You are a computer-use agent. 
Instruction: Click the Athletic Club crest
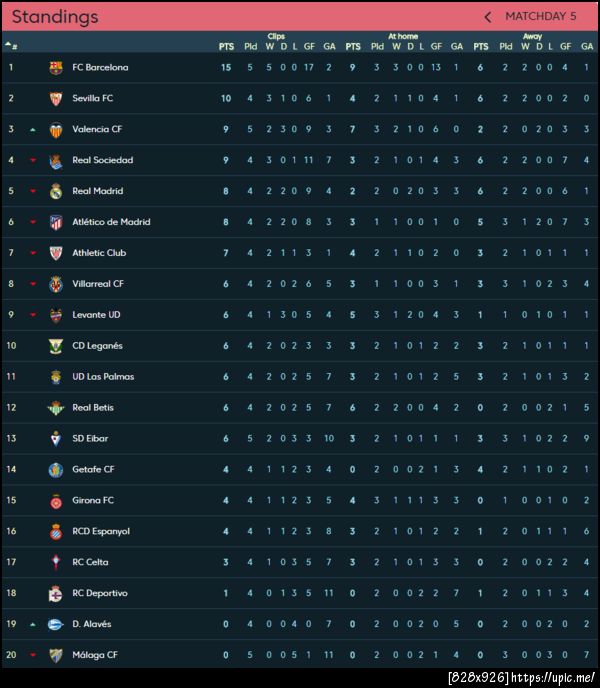click(x=56, y=253)
